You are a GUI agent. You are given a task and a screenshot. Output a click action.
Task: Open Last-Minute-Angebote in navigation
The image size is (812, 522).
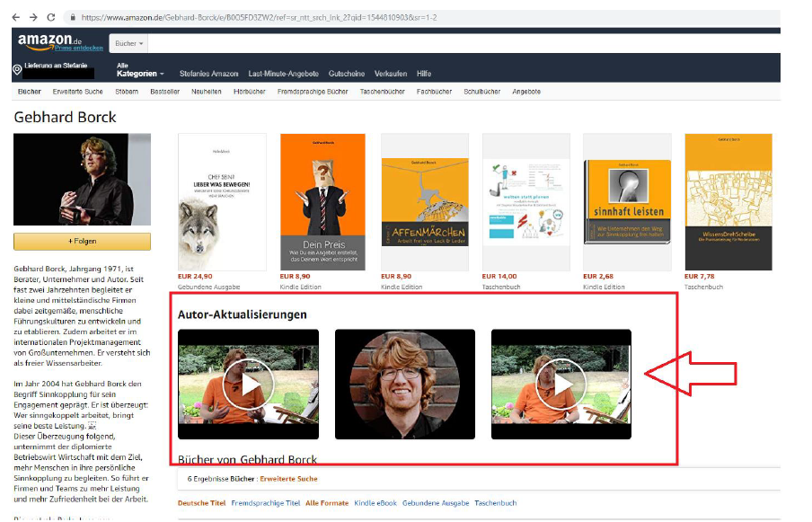click(283, 74)
